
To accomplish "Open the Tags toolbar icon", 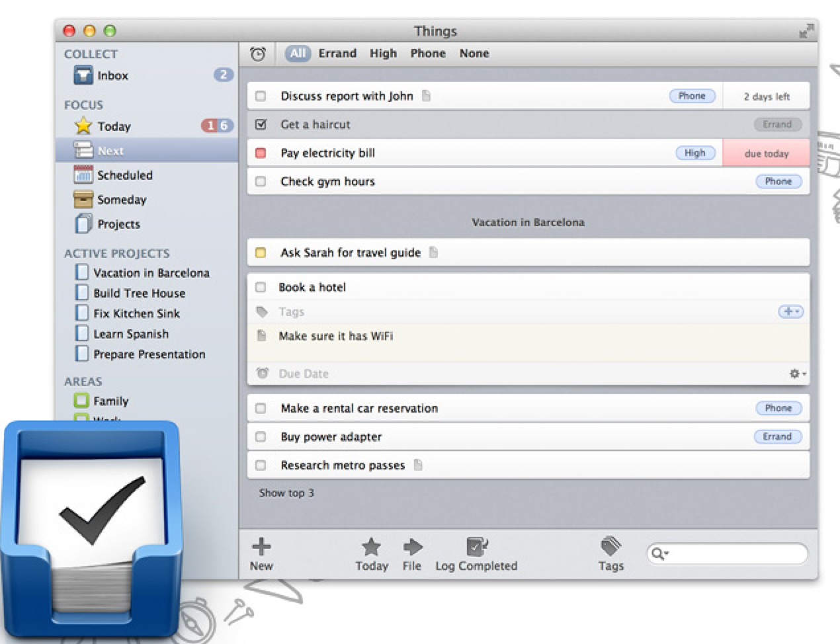I will coord(611,546).
